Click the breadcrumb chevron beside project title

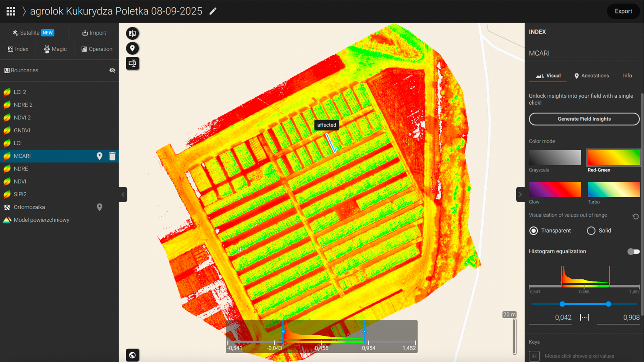pyautogui.click(x=24, y=11)
